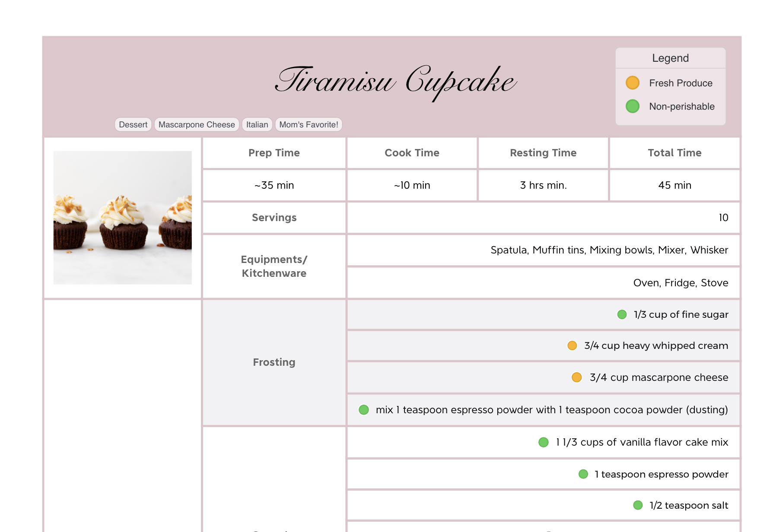Click the Resting Time header cell
The width and height of the screenshot is (770, 532).
(x=543, y=153)
